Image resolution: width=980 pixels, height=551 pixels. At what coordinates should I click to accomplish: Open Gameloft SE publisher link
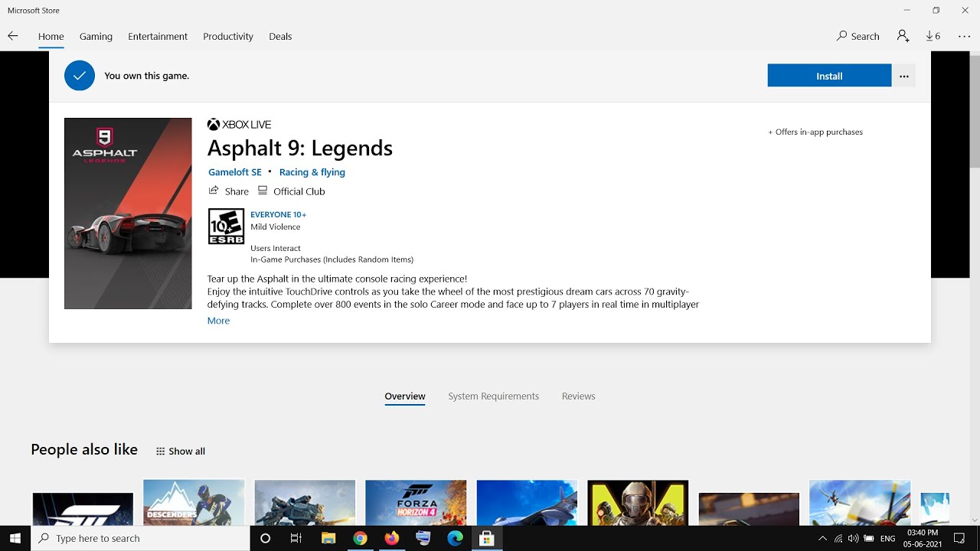pyautogui.click(x=235, y=172)
